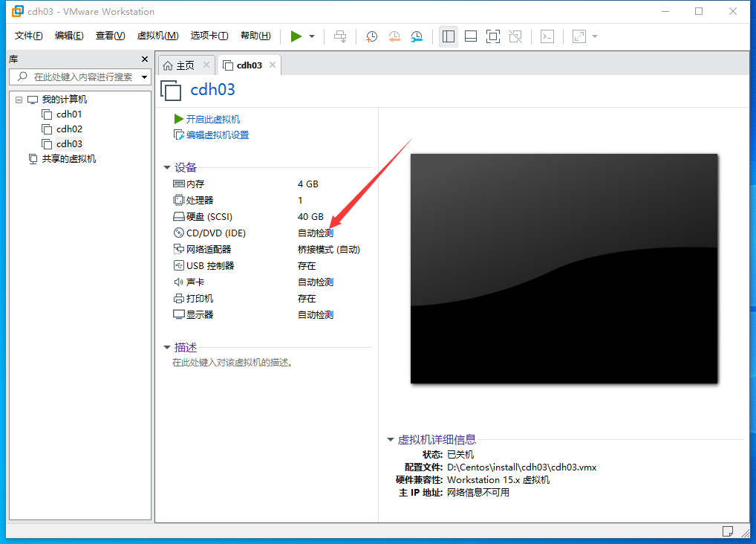The image size is (756, 544).
Task: Collapse the 描述 section
Action: (x=167, y=347)
